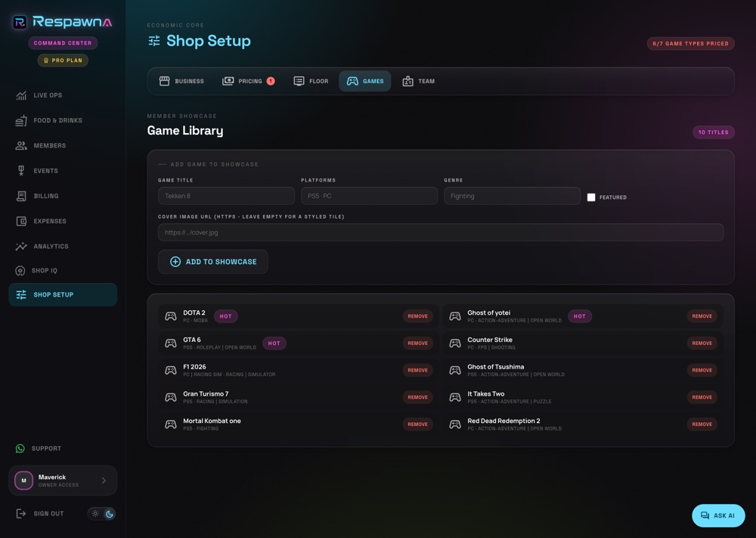Click GTA 6 HOT badge

(x=274, y=344)
